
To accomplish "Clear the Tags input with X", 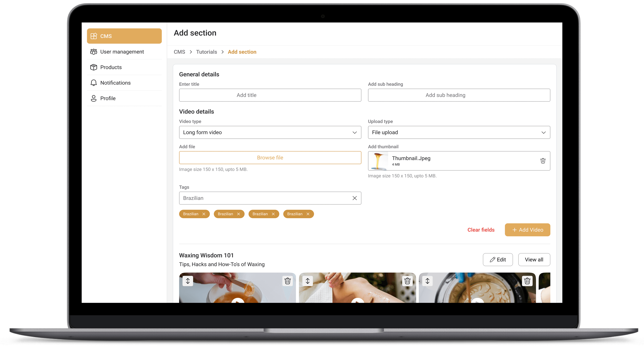I will coord(355,198).
